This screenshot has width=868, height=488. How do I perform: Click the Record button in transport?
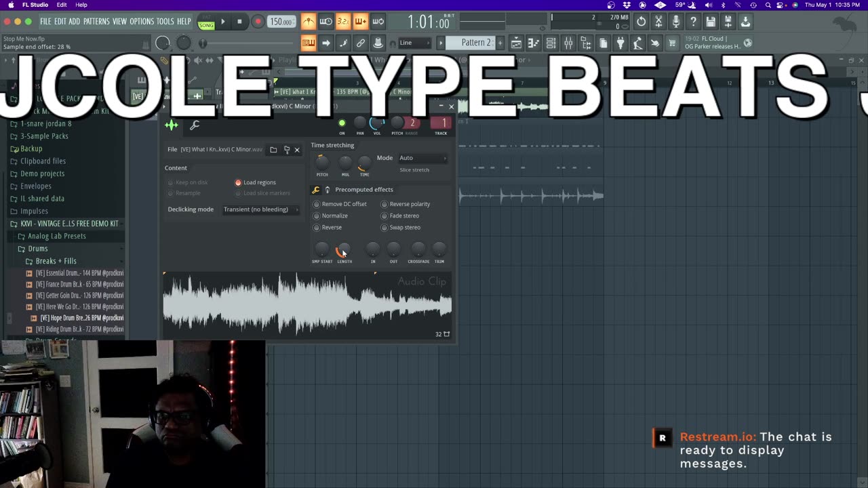pyautogui.click(x=258, y=22)
